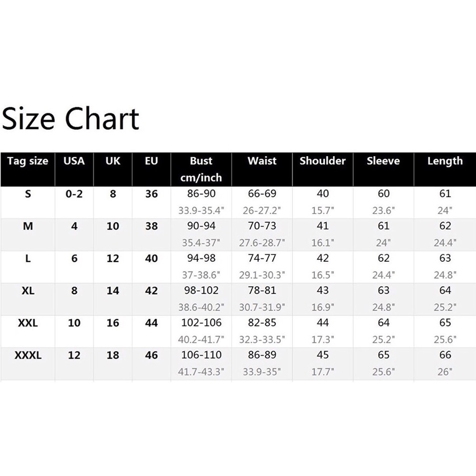Click the Bust cm/inch column header
This screenshot has height=476, width=476.
click(x=201, y=169)
